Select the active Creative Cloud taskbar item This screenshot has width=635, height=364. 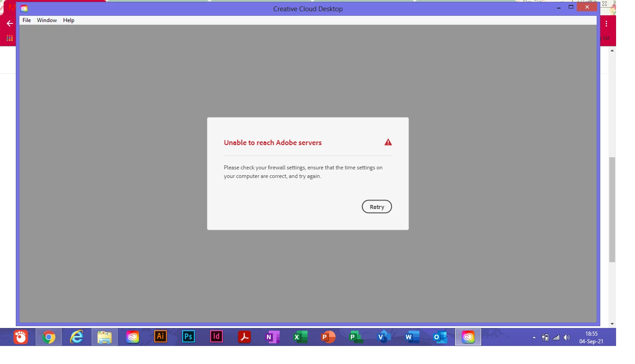pyautogui.click(x=468, y=337)
